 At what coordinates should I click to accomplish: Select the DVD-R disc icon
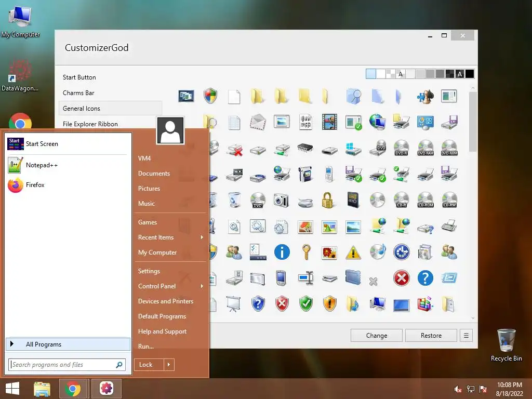(402, 148)
